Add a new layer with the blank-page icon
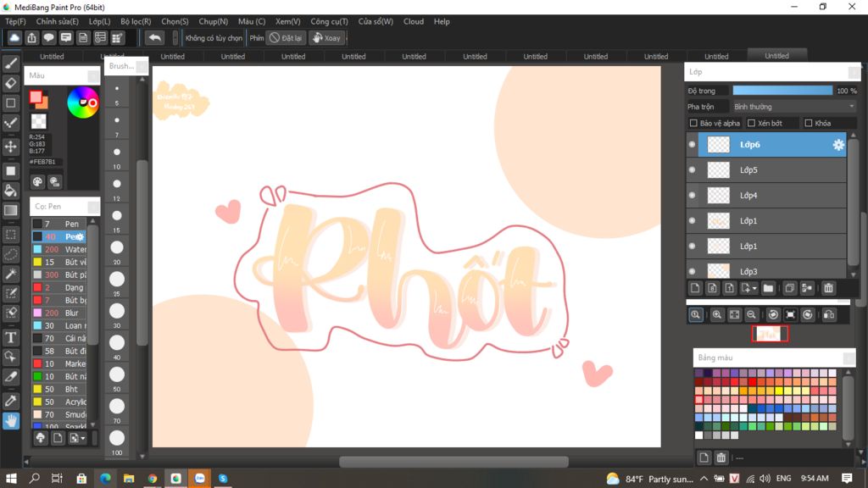Image resolution: width=868 pixels, height=488 pixels. pos(695,288)
